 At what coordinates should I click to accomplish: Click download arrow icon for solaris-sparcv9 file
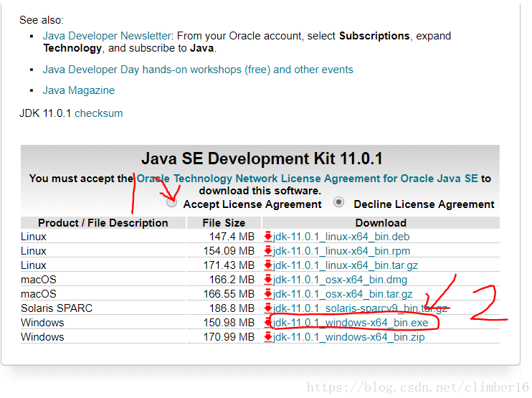point(268,308)
